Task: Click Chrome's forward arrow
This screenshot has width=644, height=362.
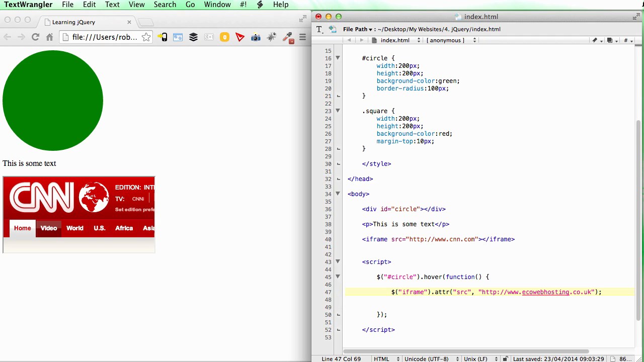Action: (21, 37)
